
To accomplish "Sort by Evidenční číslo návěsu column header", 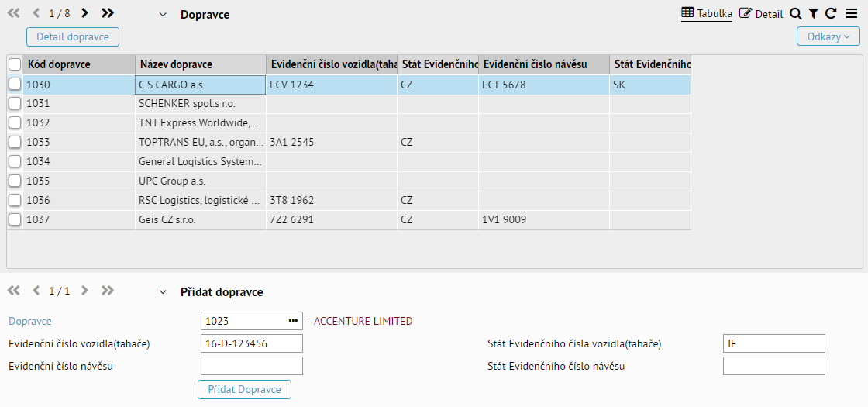I will click(x=544, y=65).
